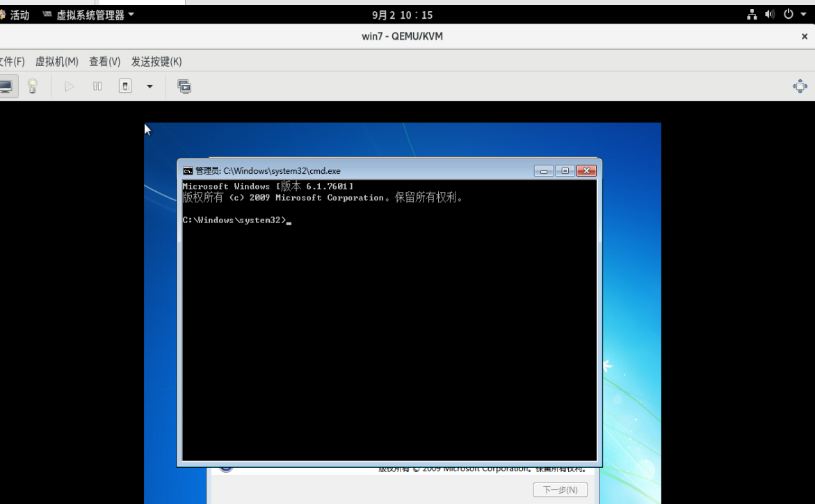Open the 文件(F) menu

11,62
